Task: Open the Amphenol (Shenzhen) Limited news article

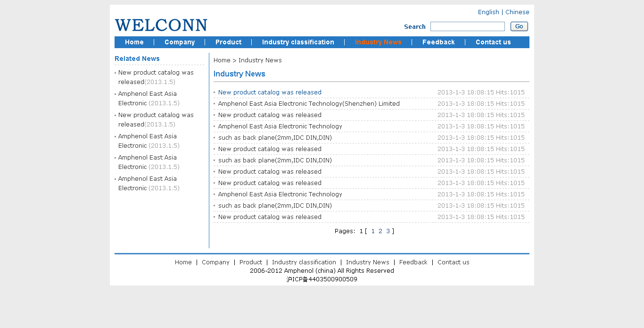Action: pos(308,104)
